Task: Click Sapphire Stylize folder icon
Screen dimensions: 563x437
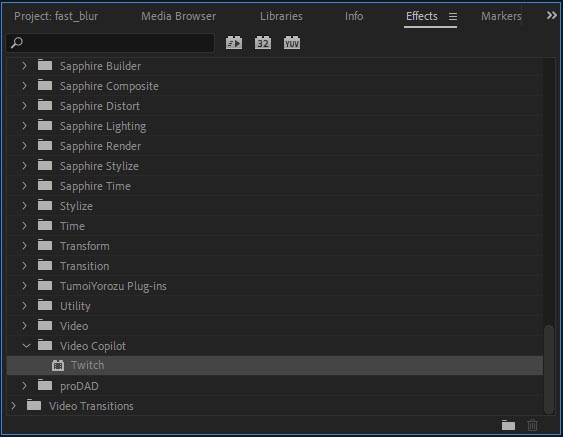Action: [x=45, y=165]
